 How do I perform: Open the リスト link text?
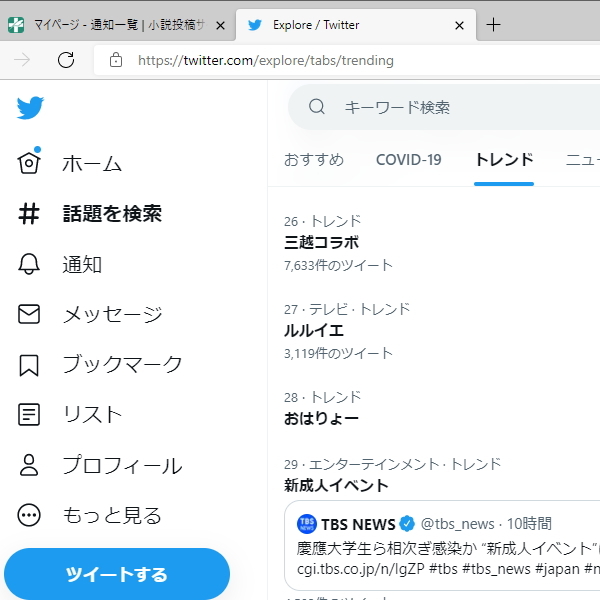tap(92, 414)
